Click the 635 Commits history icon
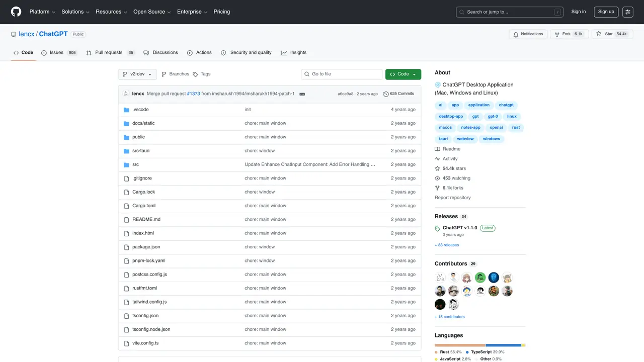 point(386,94)
